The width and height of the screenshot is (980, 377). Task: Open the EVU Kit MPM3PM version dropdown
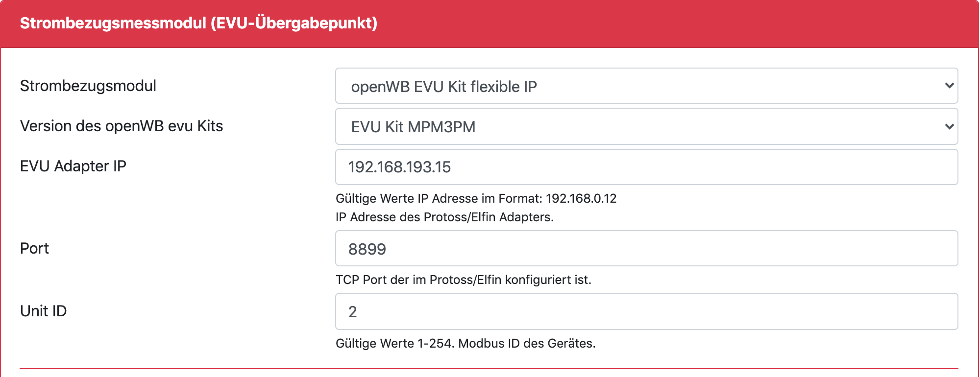[x=646, y=127]
